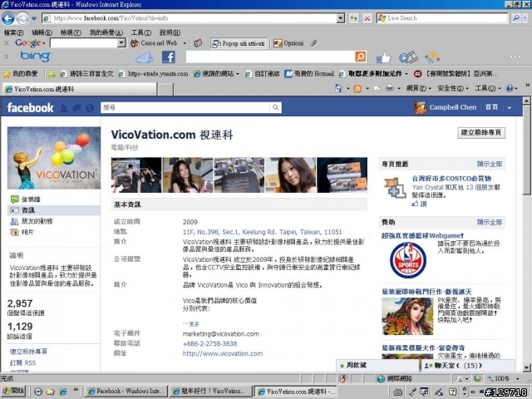Switch to Facebook - Windows Internet taskbar item
The image size is (532, 399).
click(126, 392)
